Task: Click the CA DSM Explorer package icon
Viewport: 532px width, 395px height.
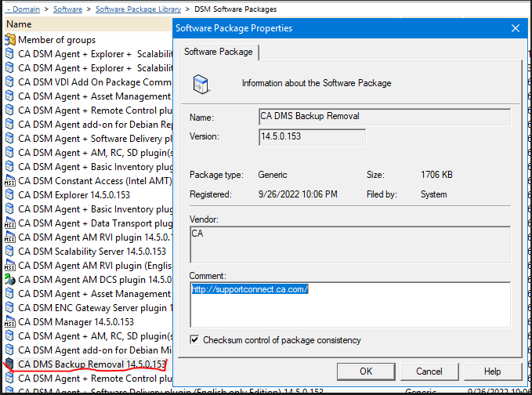Action: [x=9, y=195]
